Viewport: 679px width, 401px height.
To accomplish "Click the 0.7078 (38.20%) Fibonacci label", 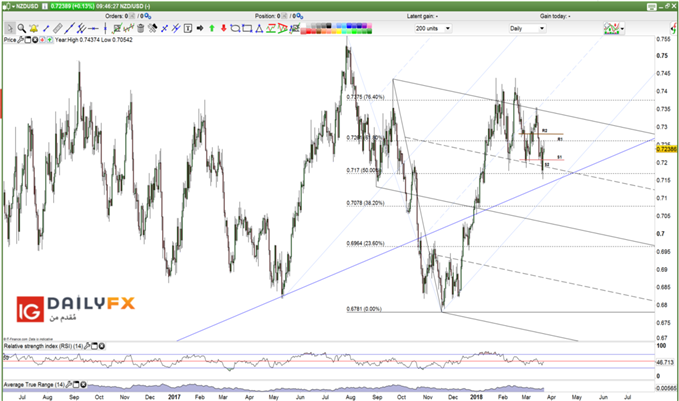I will [365, 203].
